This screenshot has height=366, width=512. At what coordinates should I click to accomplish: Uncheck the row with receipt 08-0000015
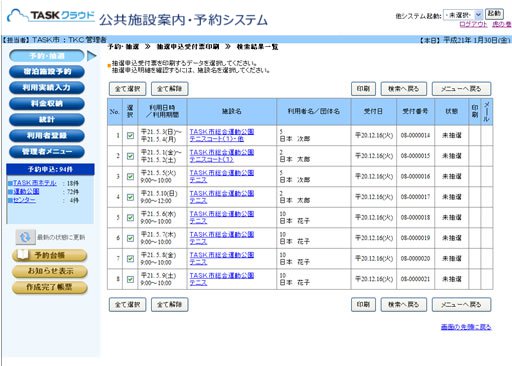point(130,156)
